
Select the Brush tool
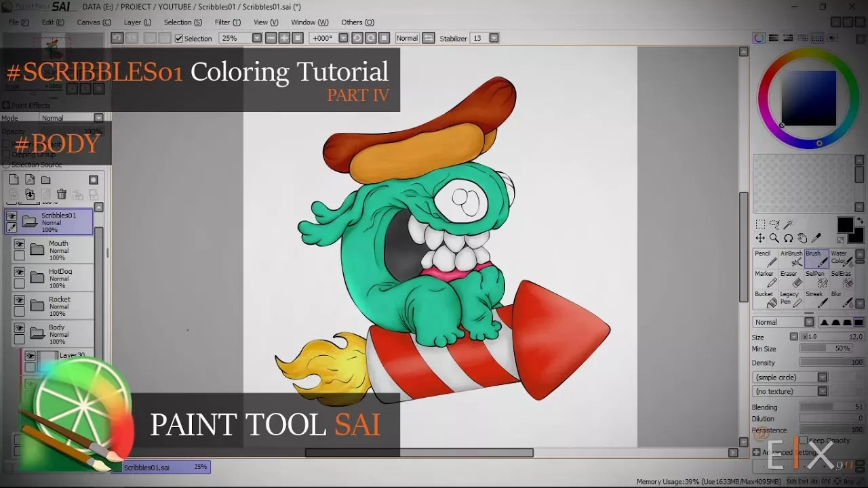(x=816, y=259)
